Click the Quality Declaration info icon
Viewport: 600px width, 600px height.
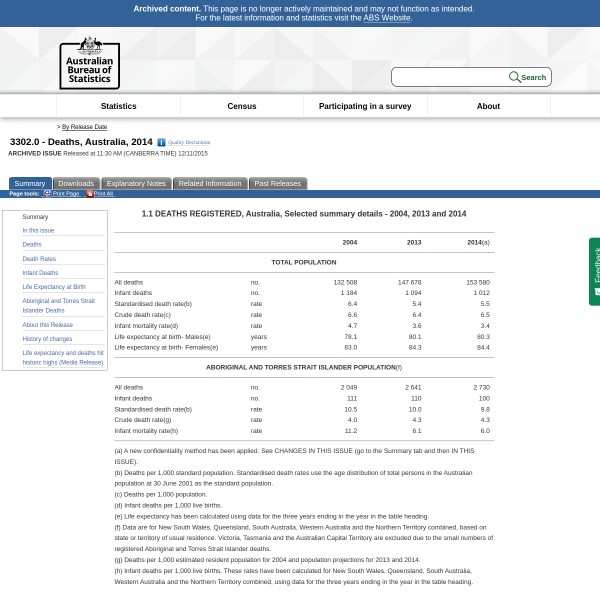(x=161, y=143)
